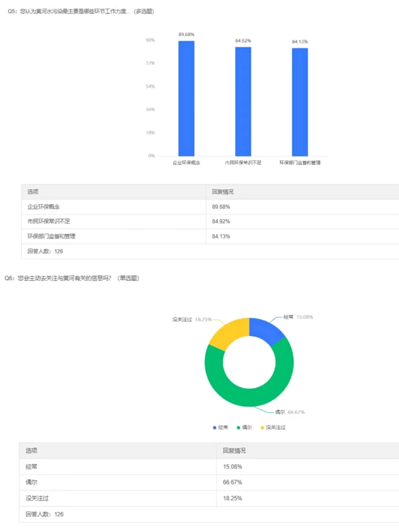The image size is (399, 532).
Task: Toggle 经常 legend text below donut chart
Action: point(223,427)
